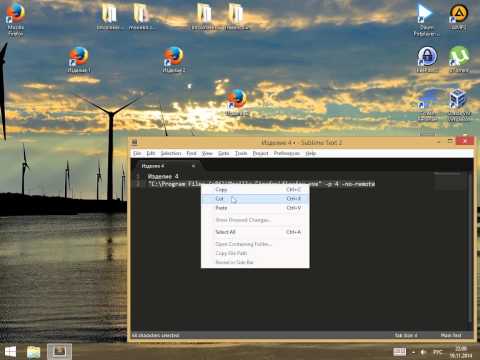
Task: Open the Tab Size selector in status bar
Action: [406, 335]
